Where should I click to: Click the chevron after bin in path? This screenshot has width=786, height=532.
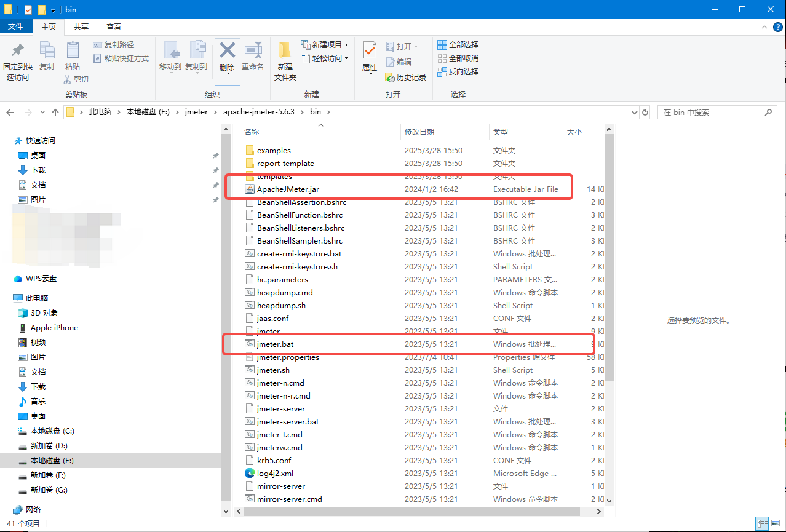pyautogui.click(x=328, y=113)
